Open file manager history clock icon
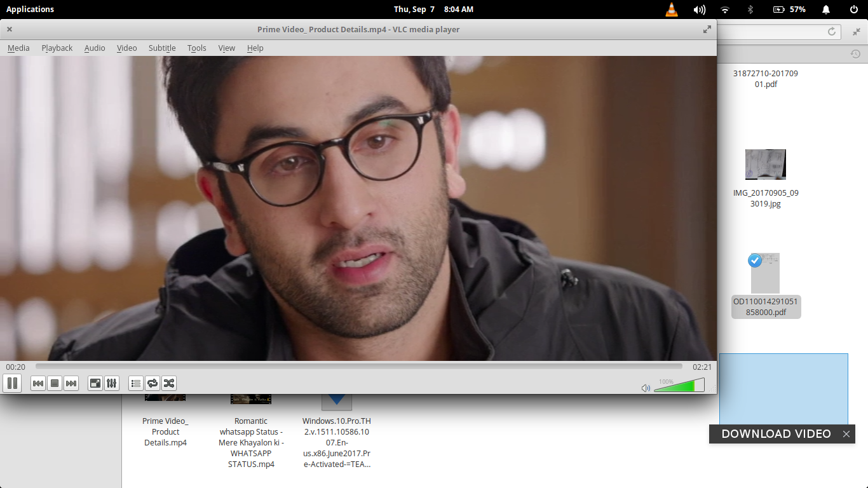The width and height of the screenshot is (868, 488). tap(855, 54)
